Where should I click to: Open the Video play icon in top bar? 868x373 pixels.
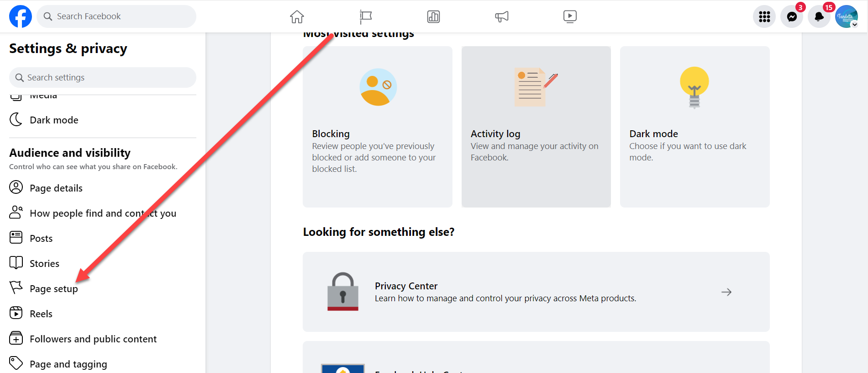[x=570, y=16]
